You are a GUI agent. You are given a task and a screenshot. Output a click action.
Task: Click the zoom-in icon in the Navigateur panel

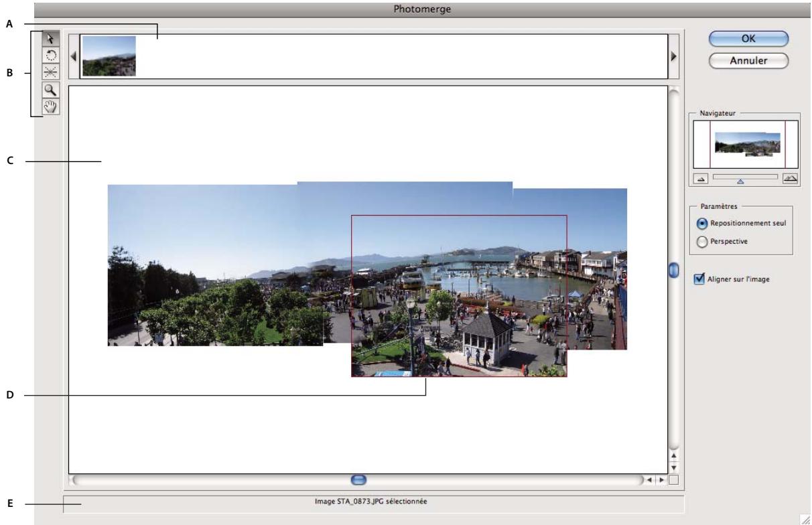tap(791, 178)
